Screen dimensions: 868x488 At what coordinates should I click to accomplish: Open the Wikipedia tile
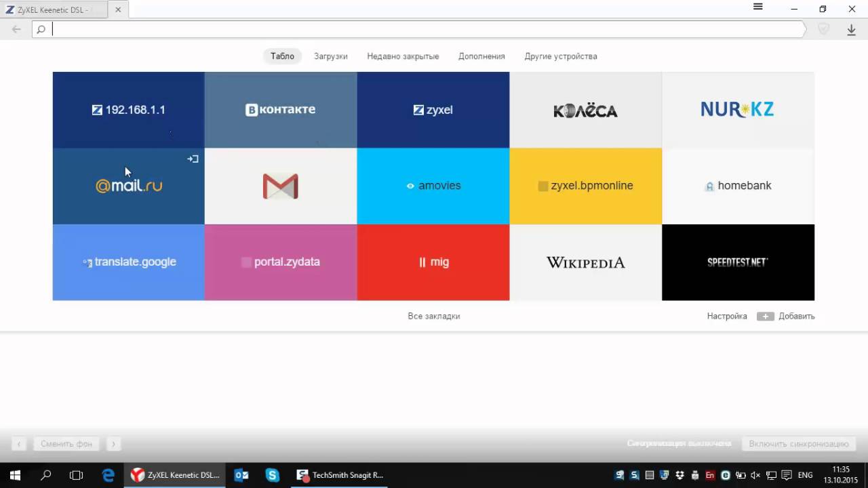click(585, 262)
